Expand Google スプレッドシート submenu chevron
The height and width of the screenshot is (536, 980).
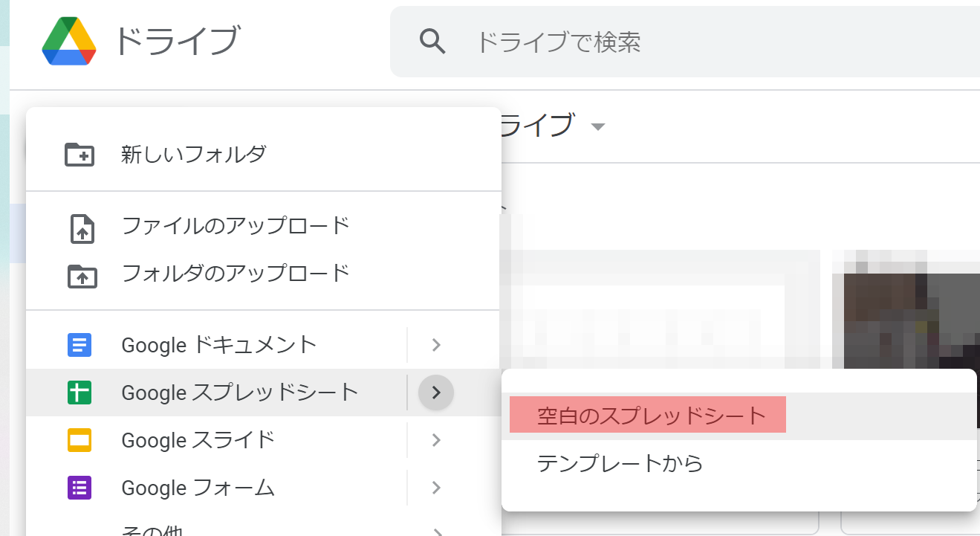[x=436, y=393]
